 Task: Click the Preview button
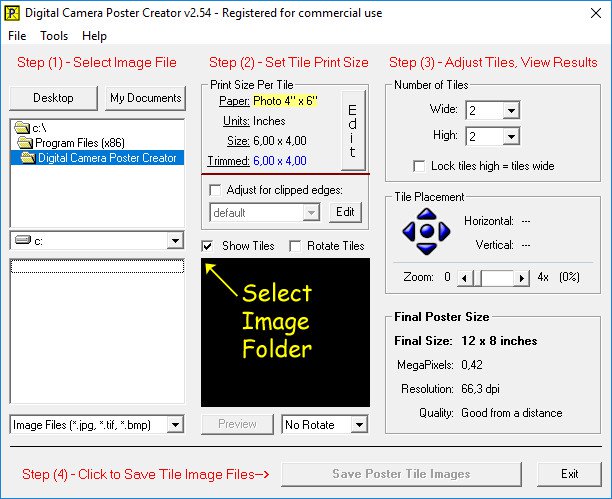(237, 424)
